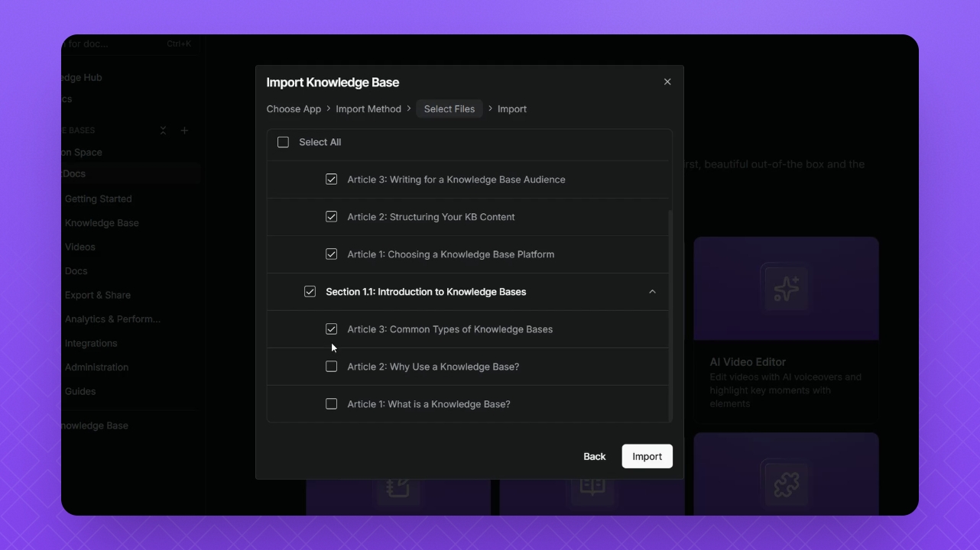Go to Import Method breadcrumb step

[x=368, y=109]
